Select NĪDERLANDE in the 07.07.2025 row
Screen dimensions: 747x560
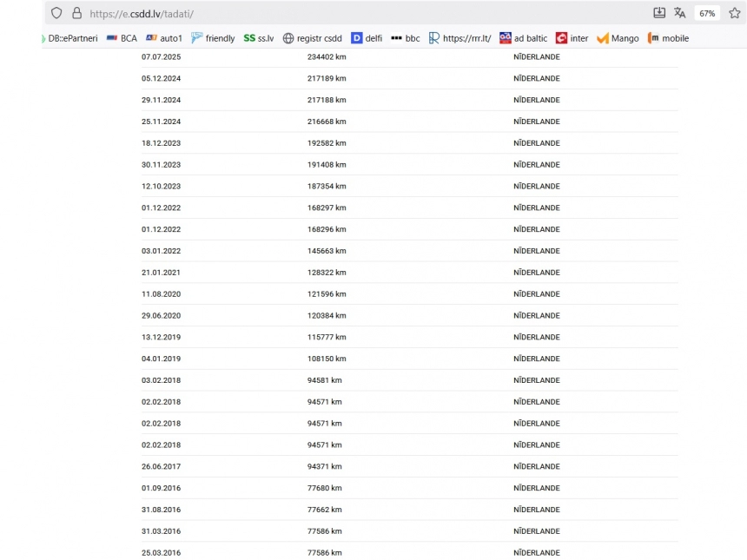537,56
